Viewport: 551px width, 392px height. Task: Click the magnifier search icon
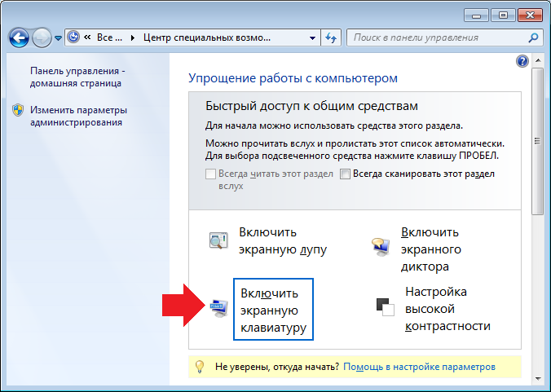[x=533, y=37]
